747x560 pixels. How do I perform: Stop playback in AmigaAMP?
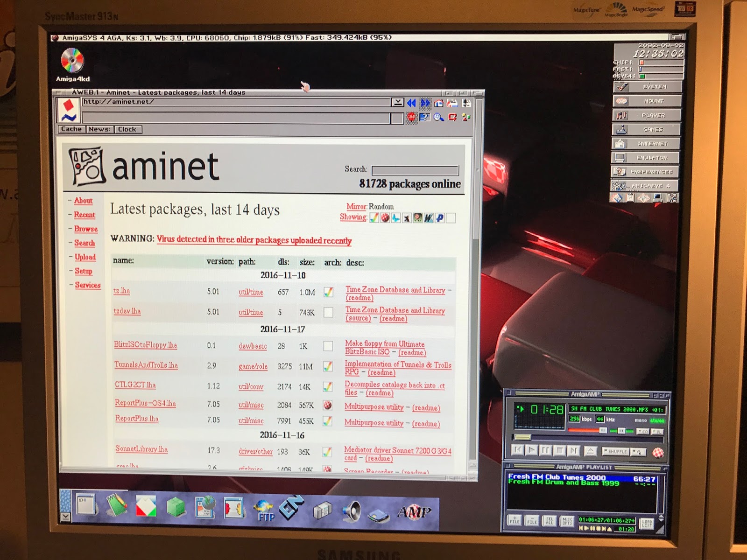point(559,451)
